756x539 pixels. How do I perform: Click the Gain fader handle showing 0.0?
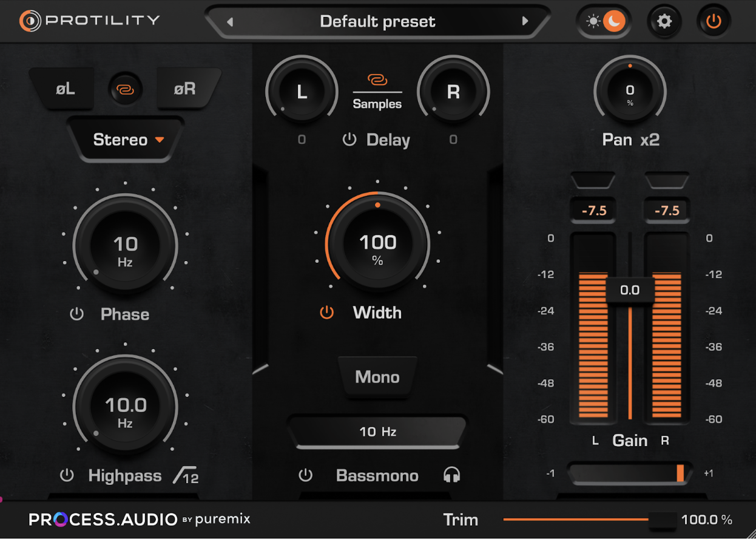pos(630,290)
